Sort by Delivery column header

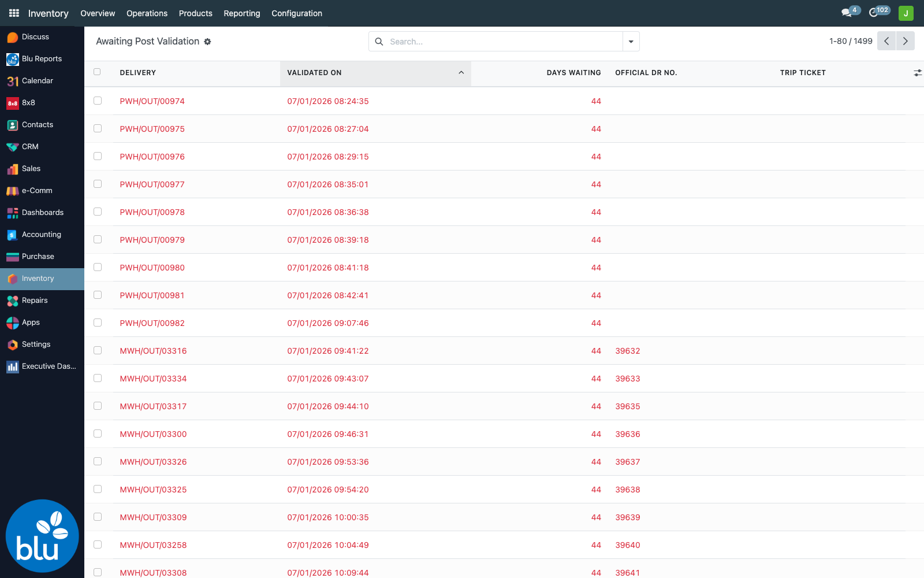[x=196, y=73]
